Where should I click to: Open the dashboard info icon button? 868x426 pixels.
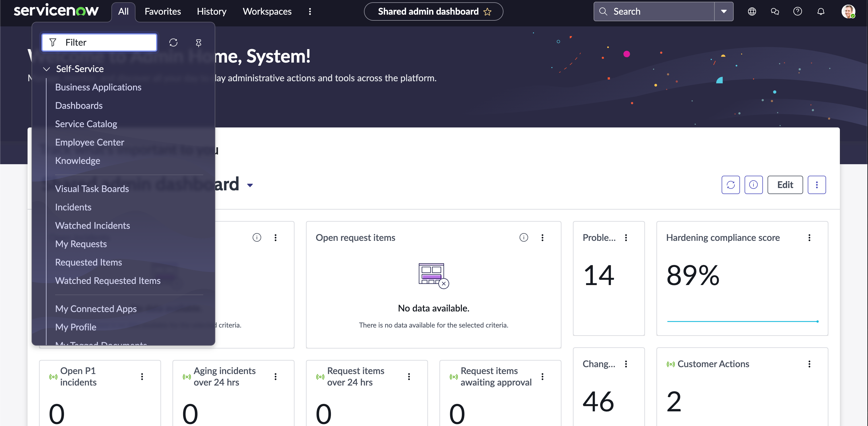click(753, 185)
